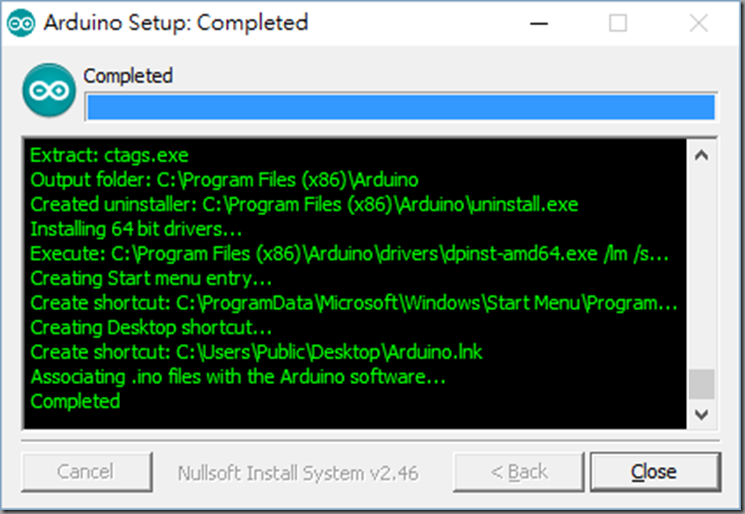
Task: Click the log scrollbar up arrow
Action: [x=702, y=156]
